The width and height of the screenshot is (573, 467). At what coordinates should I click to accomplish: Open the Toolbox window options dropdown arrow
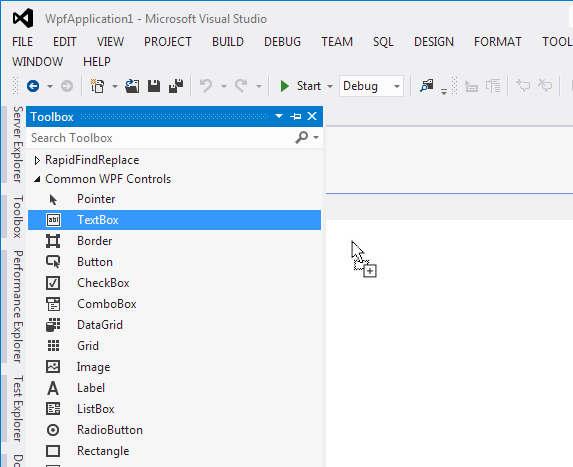(279, 116)
